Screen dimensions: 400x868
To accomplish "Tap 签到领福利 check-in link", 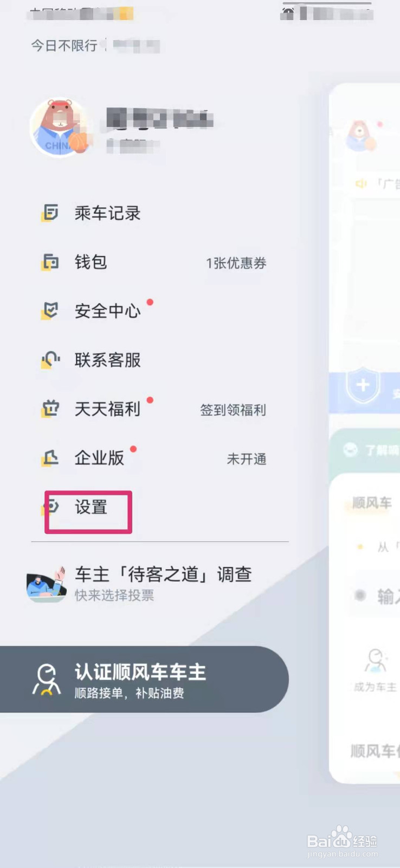I will [233, 410].
